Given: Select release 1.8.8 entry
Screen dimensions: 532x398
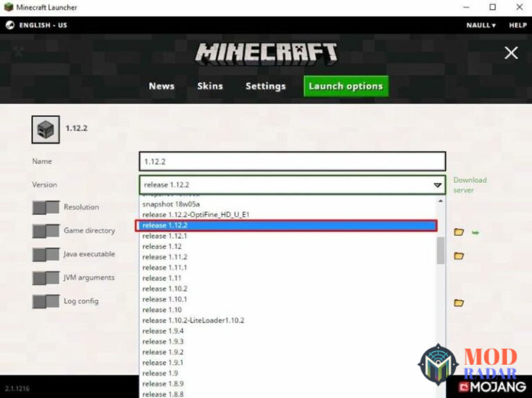Looking at the screenshot, I should point(288,394).
